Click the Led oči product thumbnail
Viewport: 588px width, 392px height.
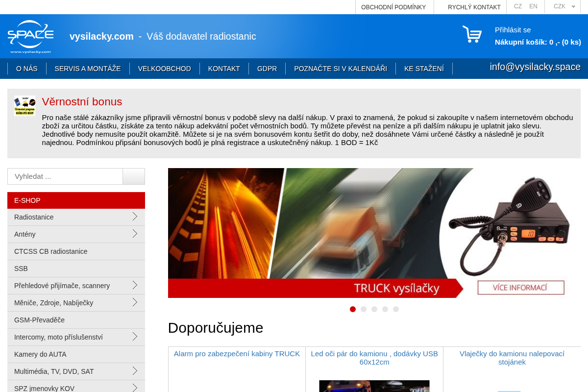pos(374,386)
